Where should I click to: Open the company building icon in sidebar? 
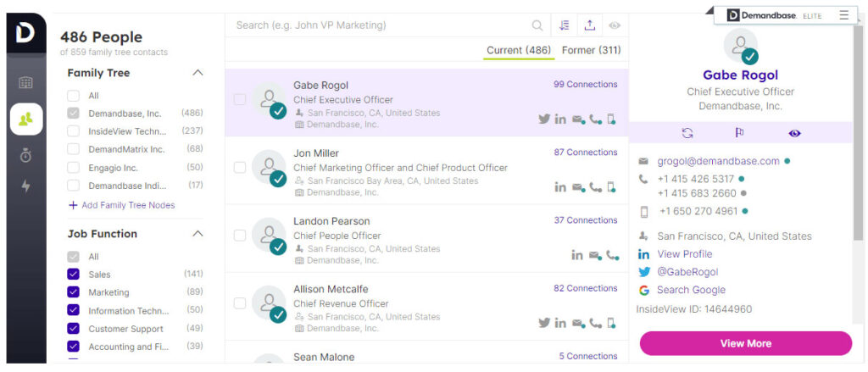[x=26, y=83]
